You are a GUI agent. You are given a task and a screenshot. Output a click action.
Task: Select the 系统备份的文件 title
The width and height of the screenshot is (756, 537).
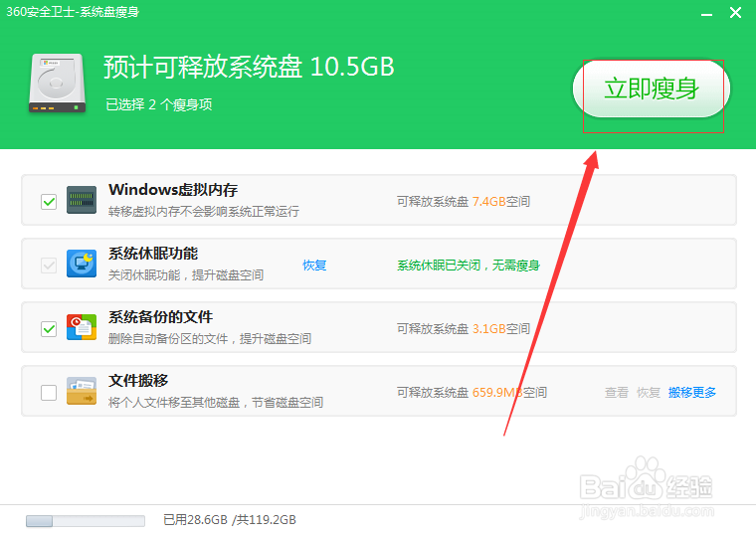(160, 316)
